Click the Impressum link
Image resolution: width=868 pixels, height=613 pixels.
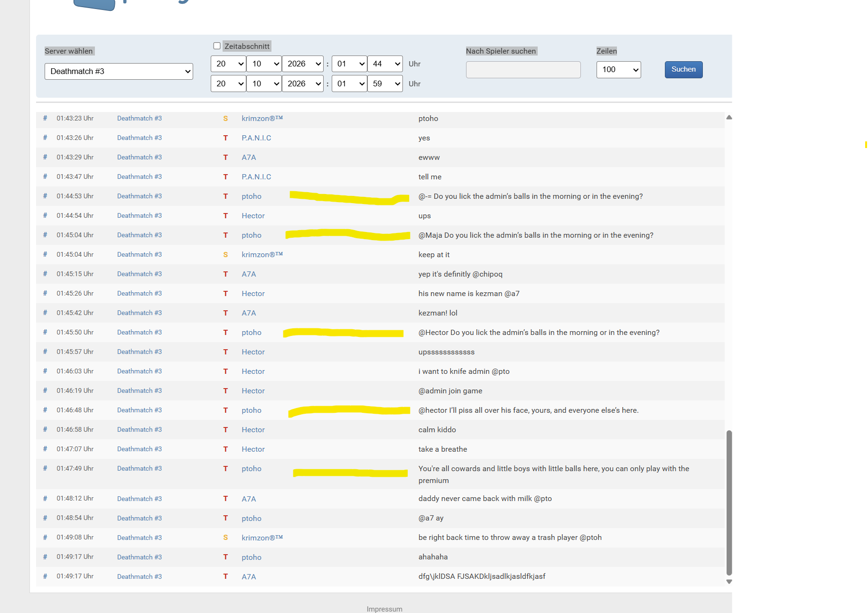click(x=384, y=609)
